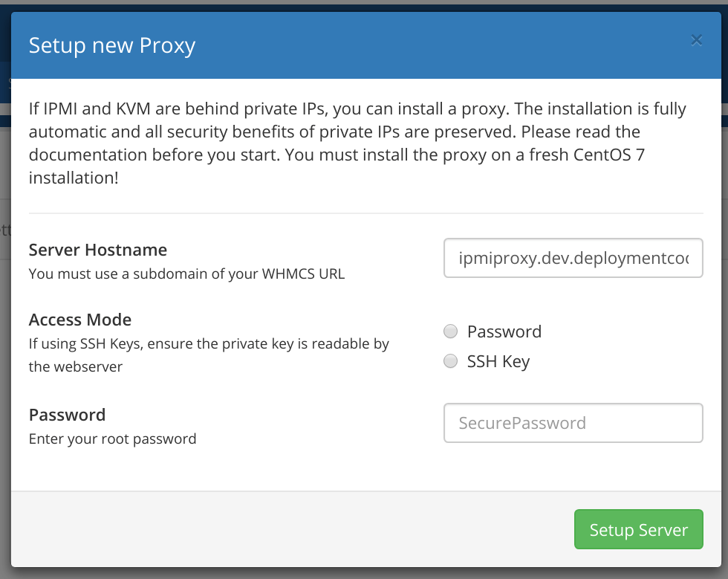The height and width of the screenshot is (579, 728).
Task: Focus the Server Hostname input field
Action: point(573,258)
